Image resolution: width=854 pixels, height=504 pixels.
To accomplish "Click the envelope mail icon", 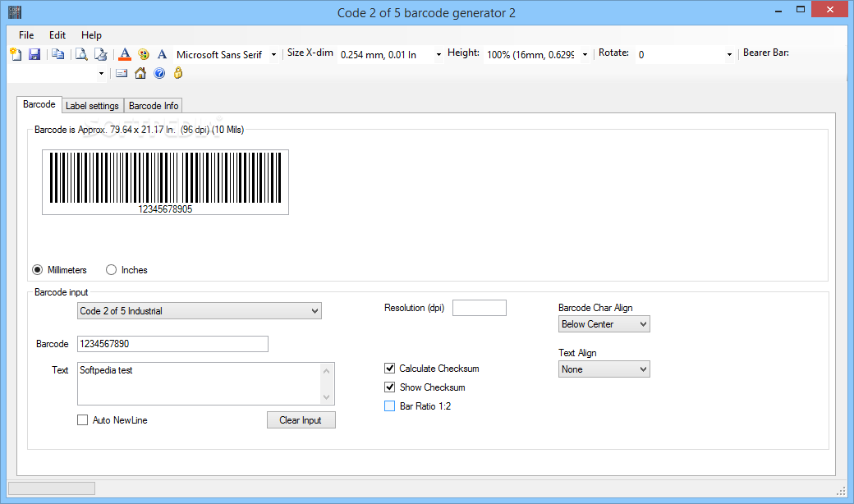I will (x=122, y=74).
